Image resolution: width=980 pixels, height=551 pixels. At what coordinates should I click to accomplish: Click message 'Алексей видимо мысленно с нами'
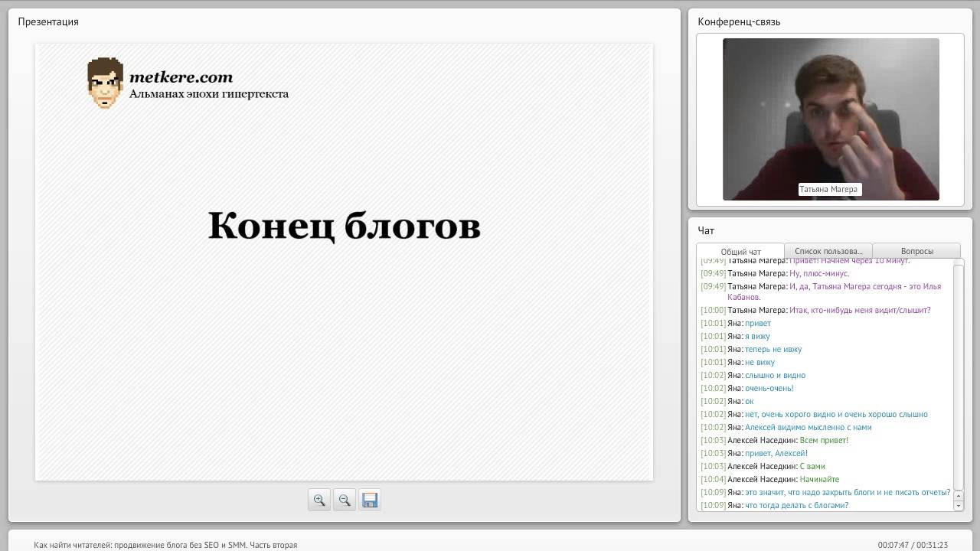tap(808, 427)
